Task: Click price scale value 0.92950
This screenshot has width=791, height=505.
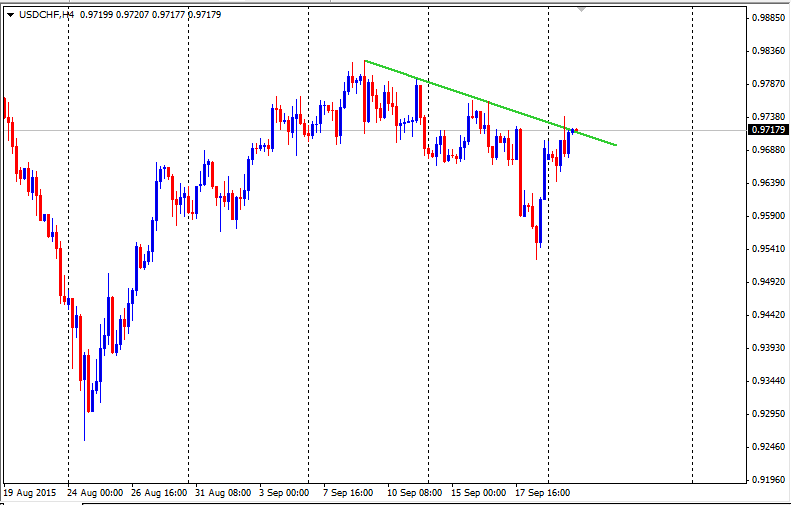Action: (x=768, y=413)
